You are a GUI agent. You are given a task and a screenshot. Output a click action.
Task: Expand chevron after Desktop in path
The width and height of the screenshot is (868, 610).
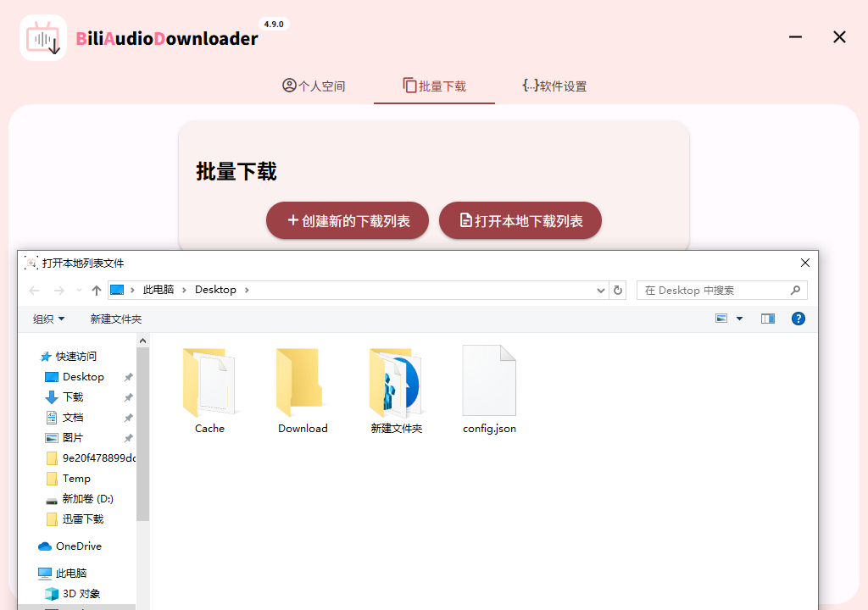pos(247,290)
